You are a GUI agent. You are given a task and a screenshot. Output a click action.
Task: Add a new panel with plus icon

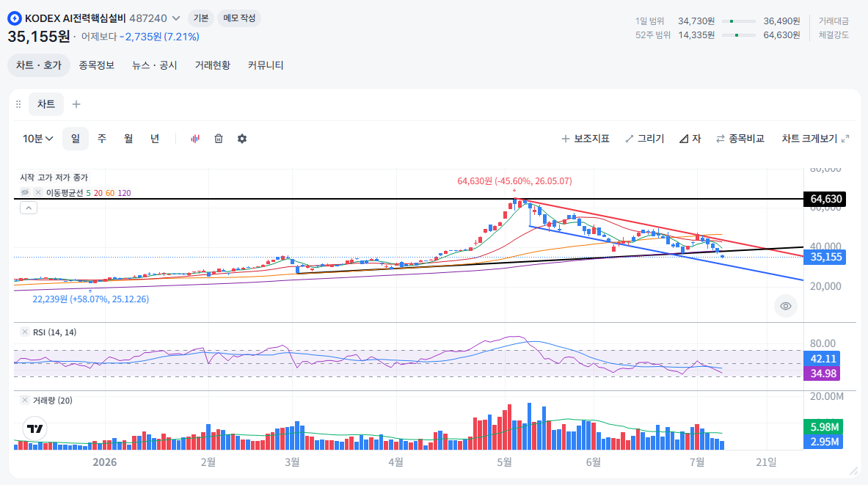(76, 104)
